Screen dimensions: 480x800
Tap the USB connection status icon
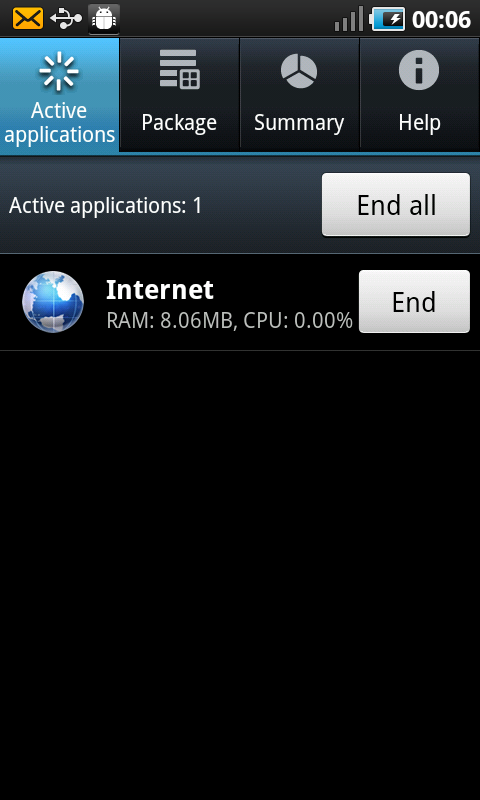click(x=66, y=19)
